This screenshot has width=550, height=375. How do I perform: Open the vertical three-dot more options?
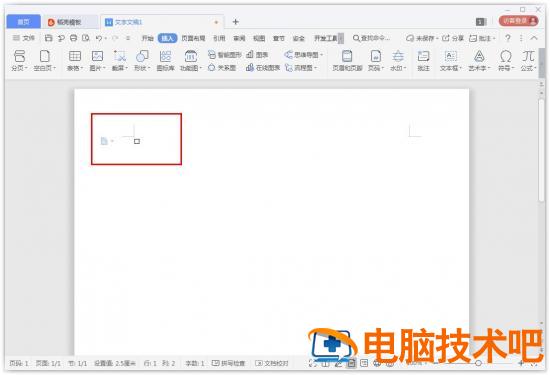pyautogui.click(x=521, y=38)
